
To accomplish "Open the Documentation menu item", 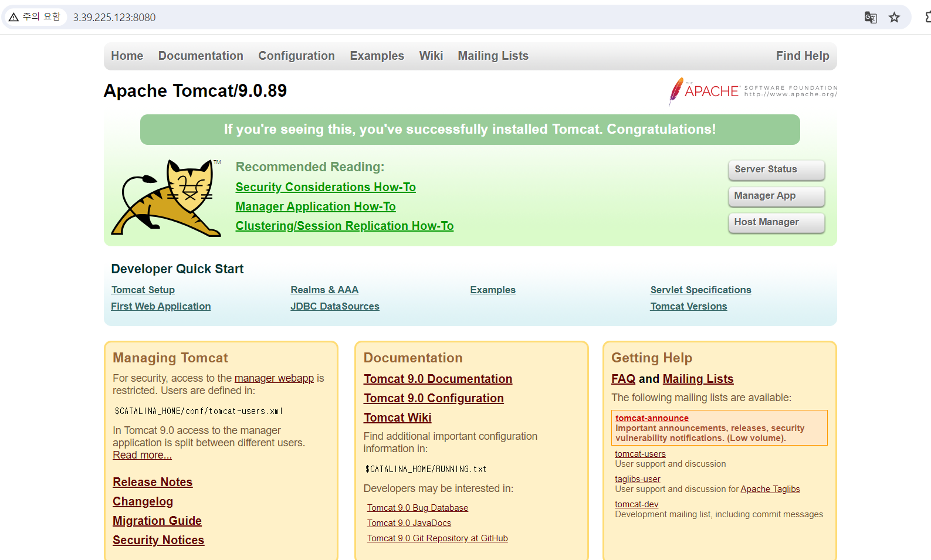I will pyautogui.click(x=201, y=56).
